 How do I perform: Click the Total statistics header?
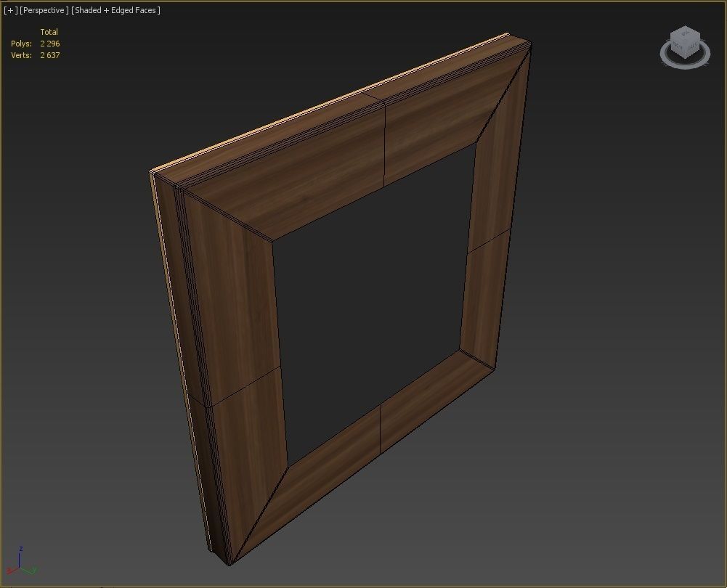(x=49, y=32)
